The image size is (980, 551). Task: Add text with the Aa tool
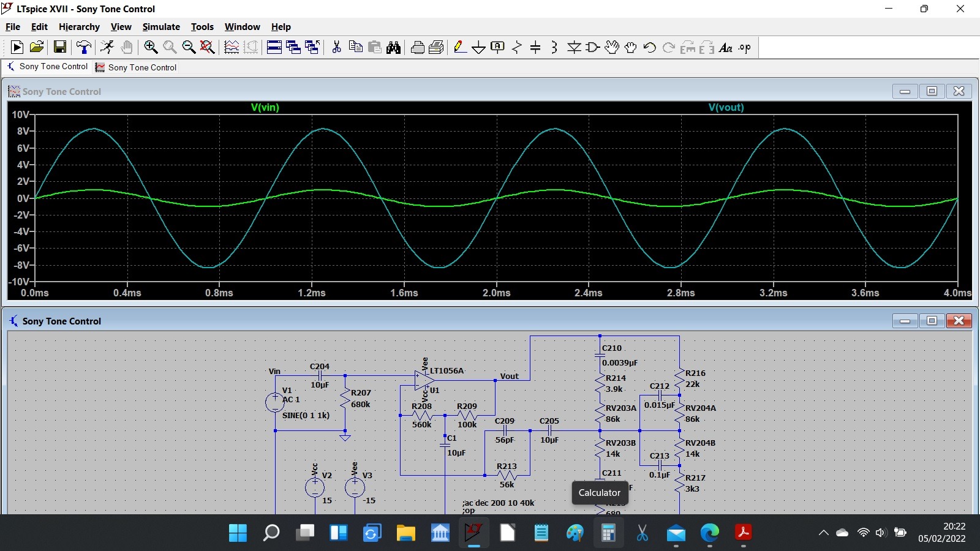726,47
